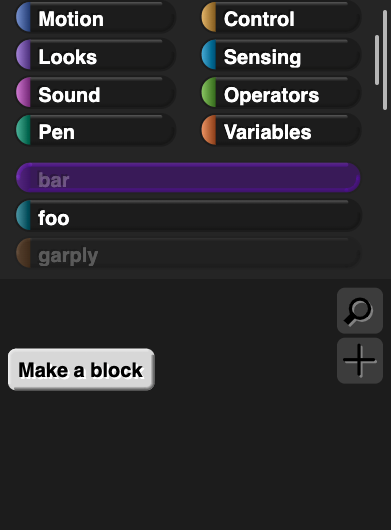
Task: Click the blue Motion color tab
Action: click(23, 18)
